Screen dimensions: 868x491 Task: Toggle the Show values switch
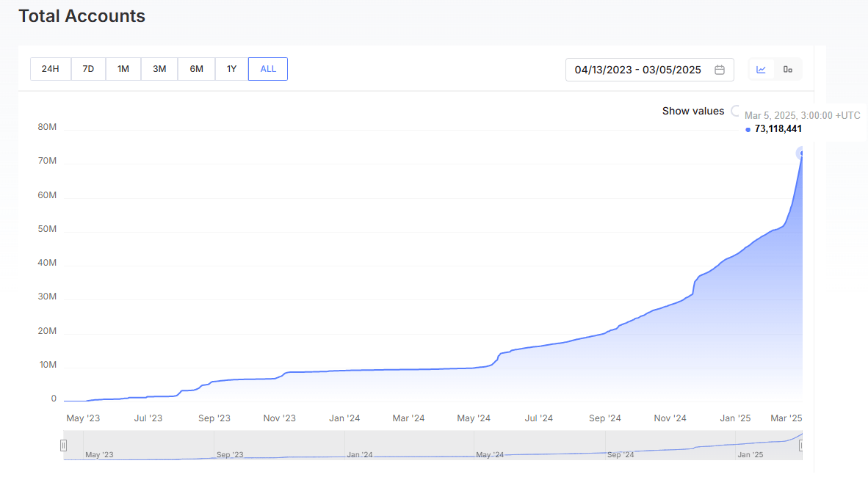pyautogui.click(x=737, y=111)
